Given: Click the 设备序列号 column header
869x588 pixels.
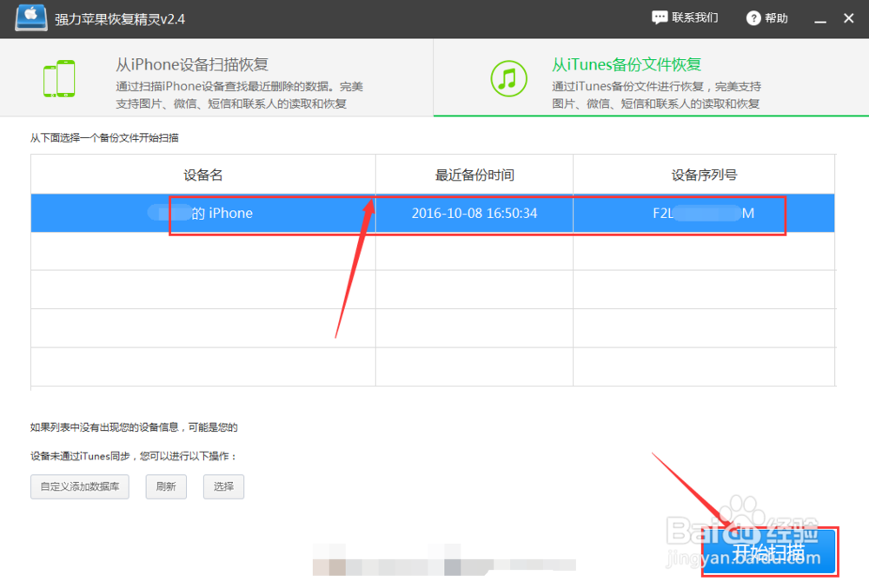Looking at the screenshot, I should (x=704, y=175).
